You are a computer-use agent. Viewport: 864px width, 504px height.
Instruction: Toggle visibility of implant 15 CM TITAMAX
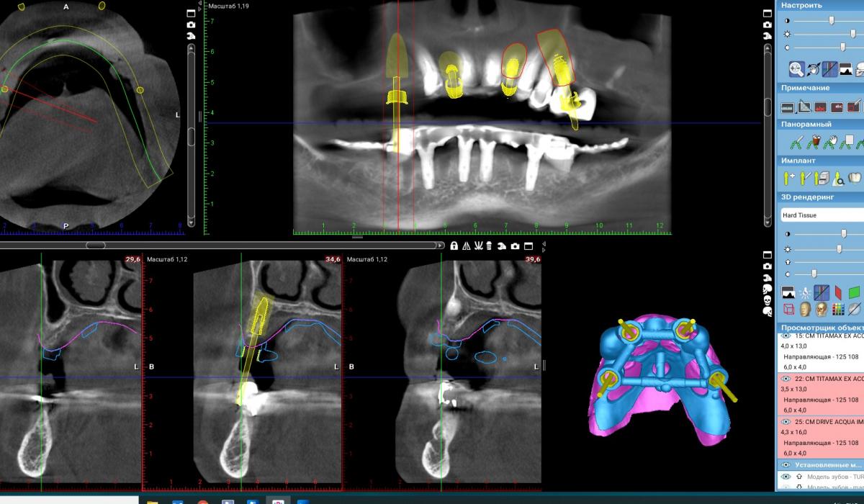[786, 336]
